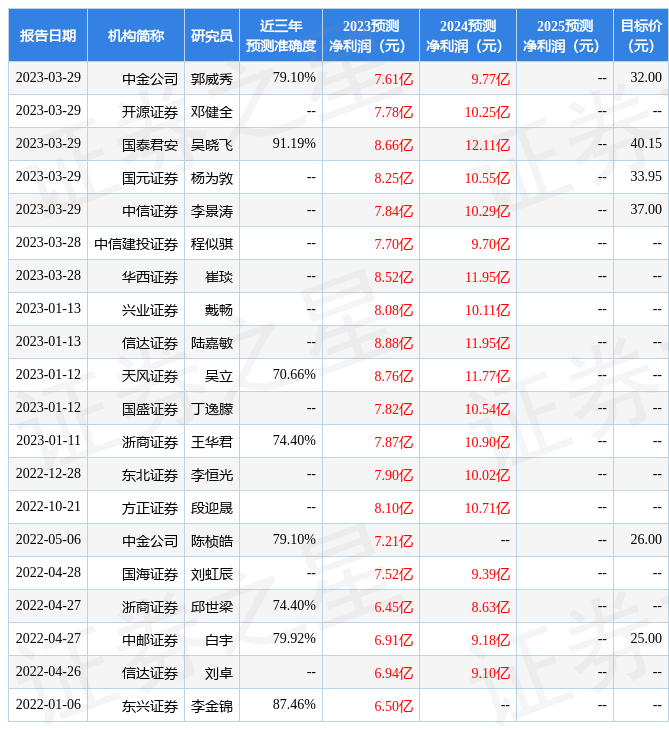Image resolution: width=669 pixels, height=730 pixels.
Task: Click report date 2022-04-26
Action: [48, 672]
